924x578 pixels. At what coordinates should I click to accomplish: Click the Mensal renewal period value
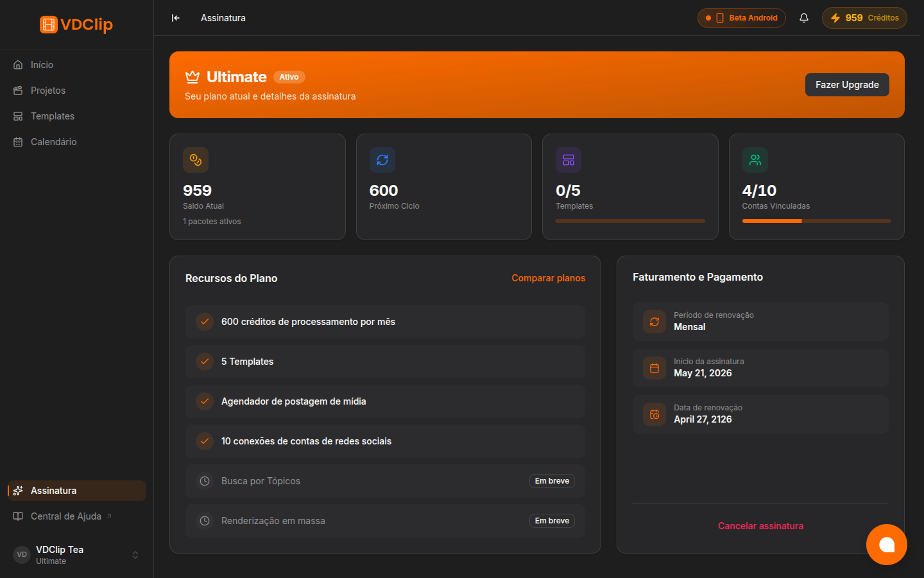(690, 327)
